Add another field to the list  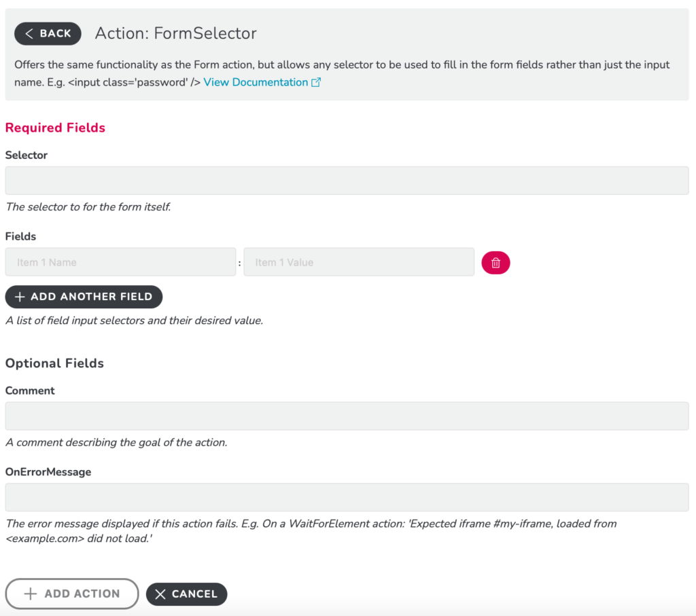[x=84, y=297]
